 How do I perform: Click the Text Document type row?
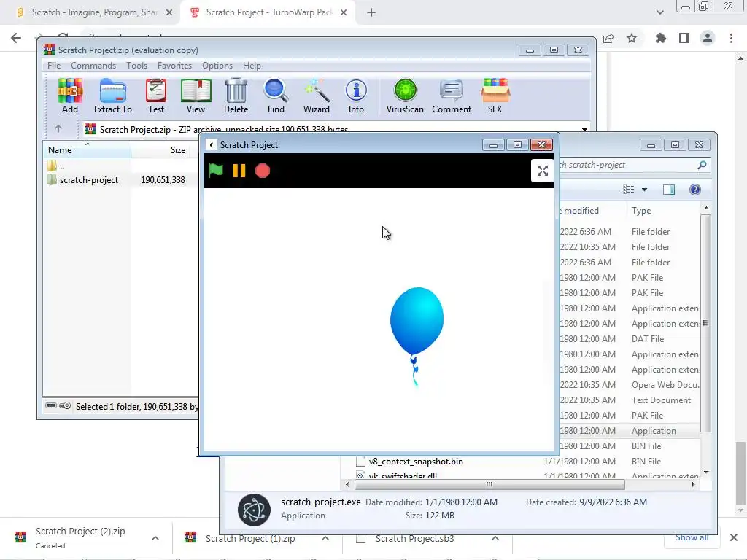coord(661,400)
